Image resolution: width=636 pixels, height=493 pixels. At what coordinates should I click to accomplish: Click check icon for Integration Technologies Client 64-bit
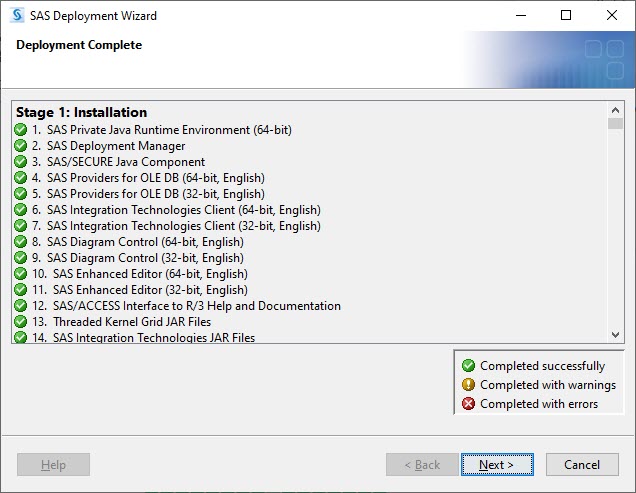(x=20, y=210)
